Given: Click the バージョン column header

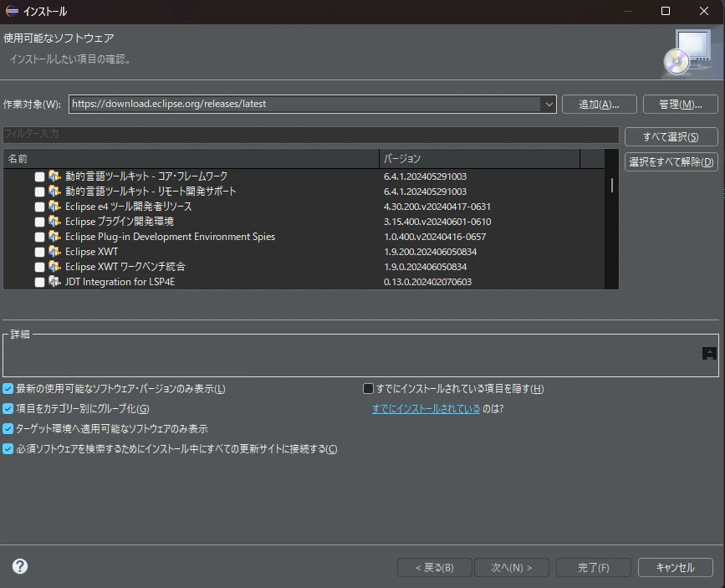Looking at the screenshot, I should click(x=479, y=159).
